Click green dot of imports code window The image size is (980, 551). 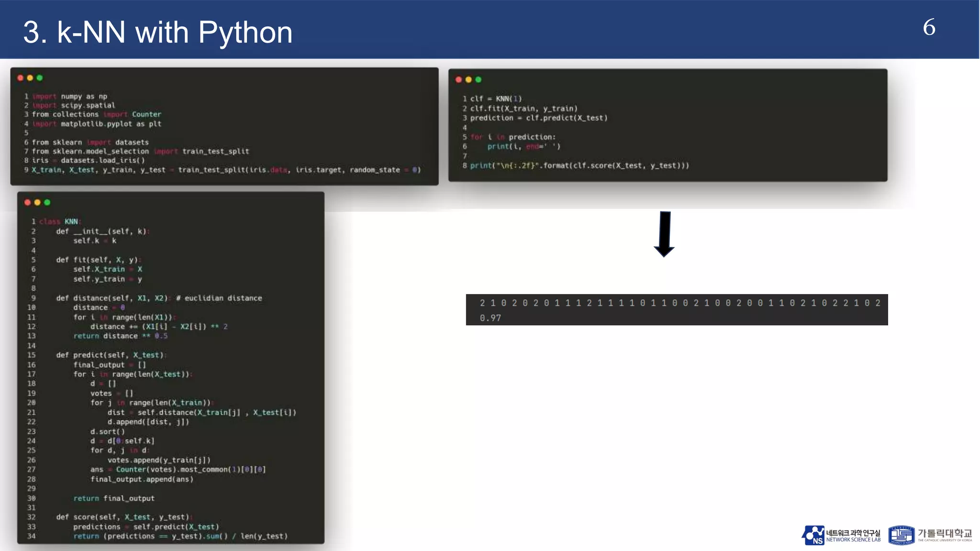click(40, 78)
